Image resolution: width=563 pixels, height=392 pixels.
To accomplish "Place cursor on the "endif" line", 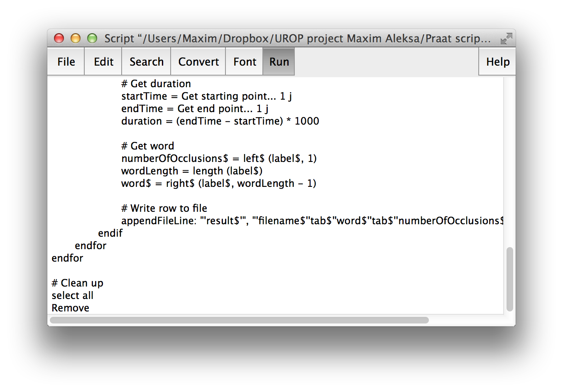I will click(110, 233).
